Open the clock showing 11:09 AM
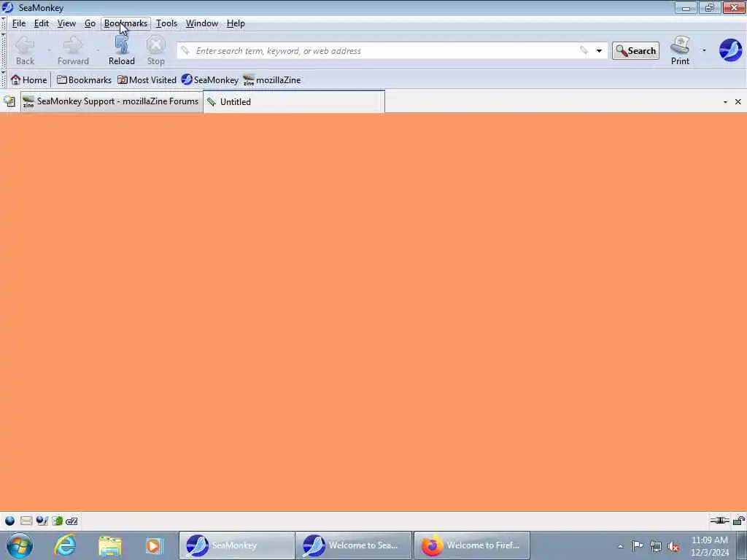747x560 pixels. point(710,546)
